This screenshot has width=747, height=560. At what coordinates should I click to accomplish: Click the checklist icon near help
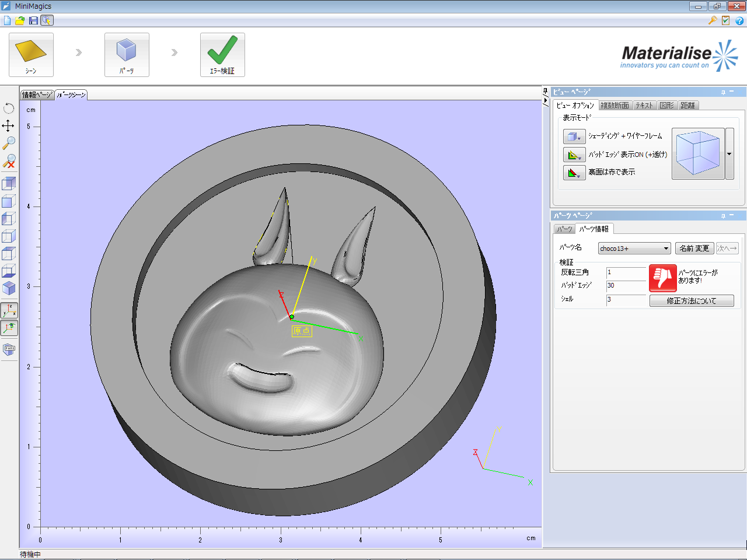725,20
